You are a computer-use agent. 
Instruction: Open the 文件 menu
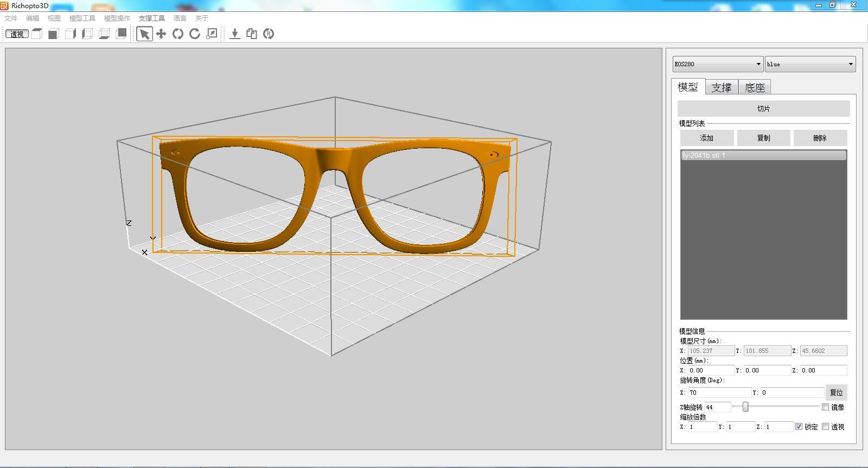point(11,18)
